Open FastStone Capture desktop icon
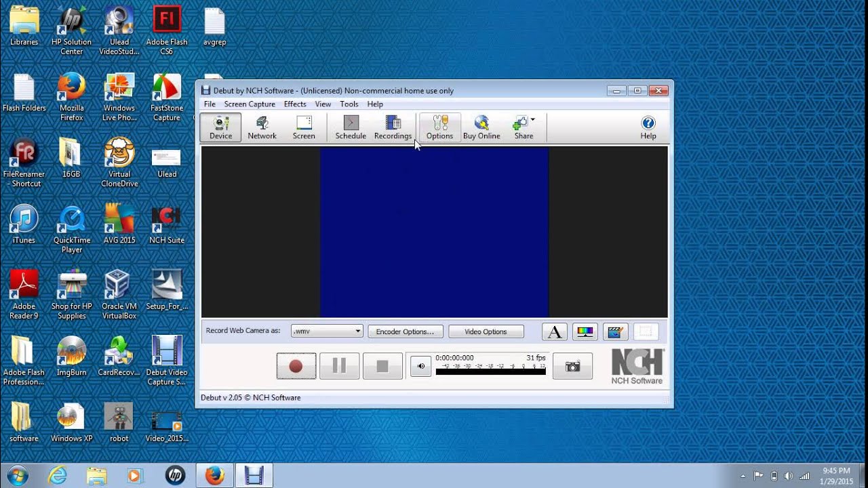Image resolution: width=868 pixels, height=488 pixels. [167, 98]
